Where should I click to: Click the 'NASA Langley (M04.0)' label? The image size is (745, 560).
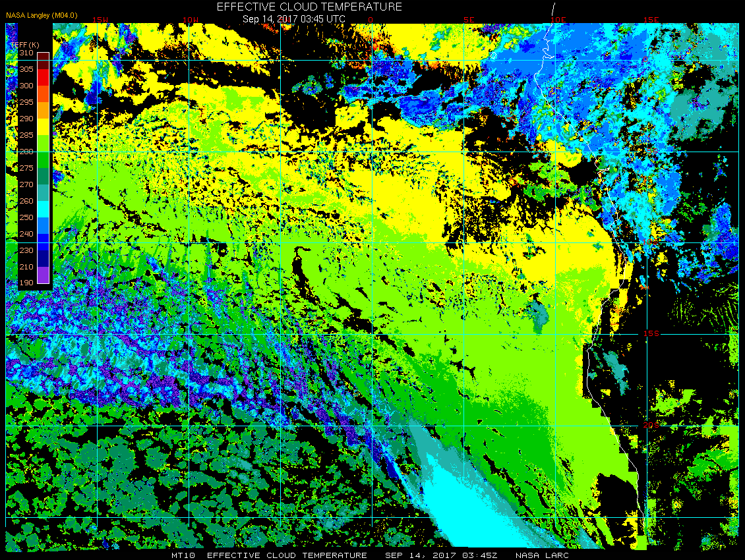(42, 15)
